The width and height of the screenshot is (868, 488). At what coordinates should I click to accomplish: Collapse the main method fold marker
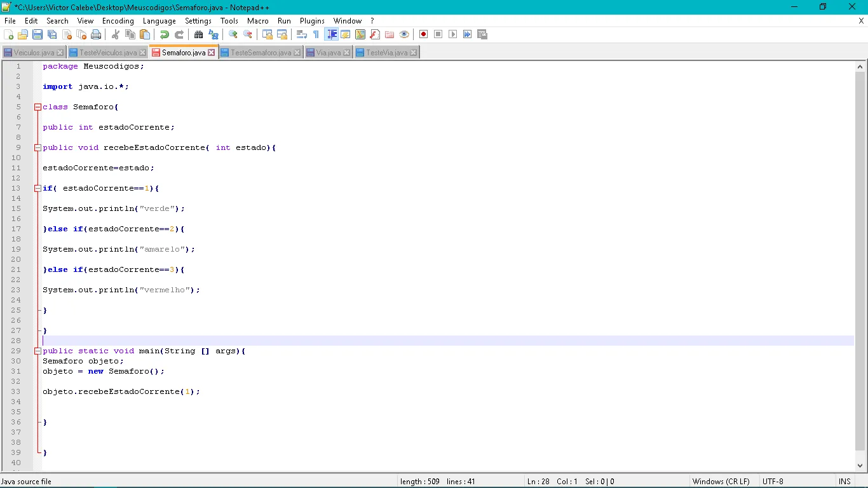37,351
